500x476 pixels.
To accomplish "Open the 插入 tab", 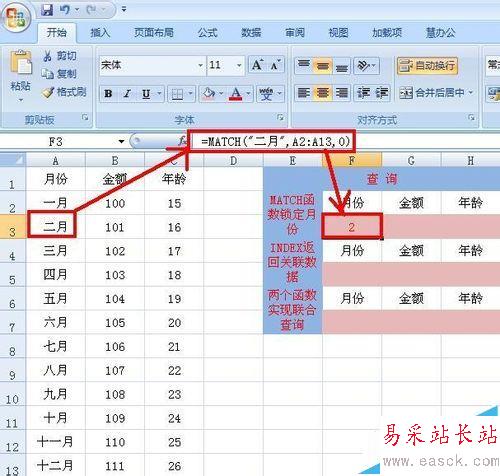I will coord(100,33).
